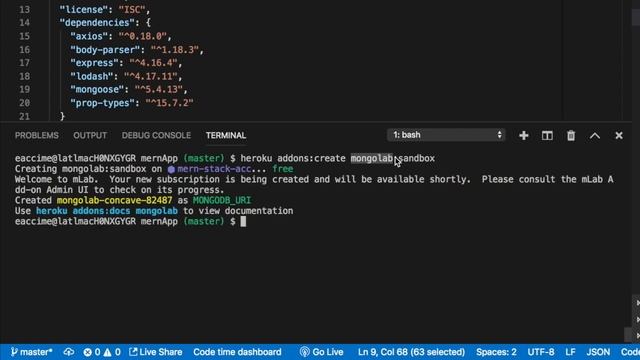The height and width of the screenshot is (360, 640).
Task: Click the "prop-types" dependency key
Action: tap(102, 103)
